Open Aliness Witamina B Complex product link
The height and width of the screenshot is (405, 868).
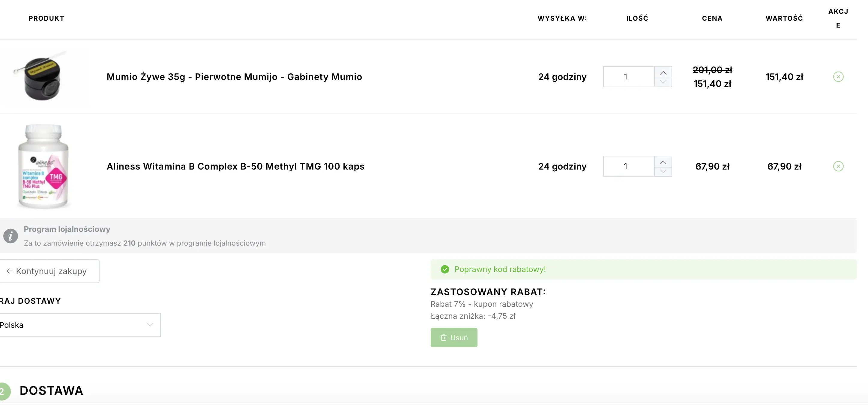(235, 166)
